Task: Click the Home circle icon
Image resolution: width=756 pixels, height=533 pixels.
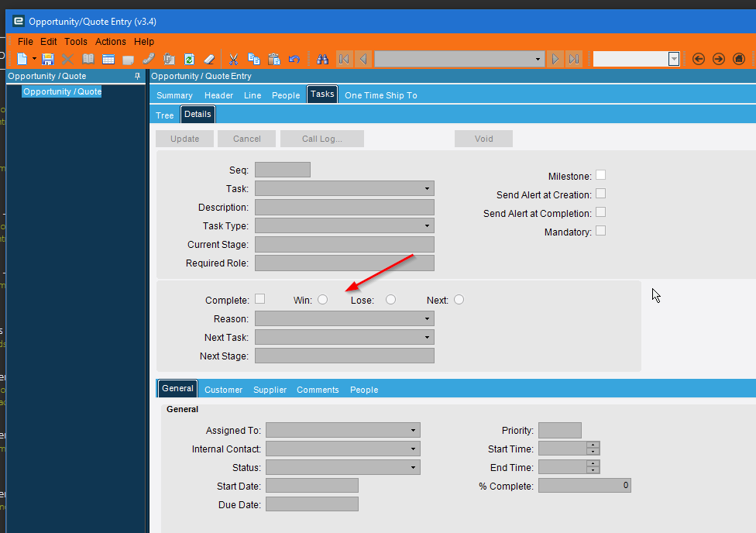Action: coord(739,59)
